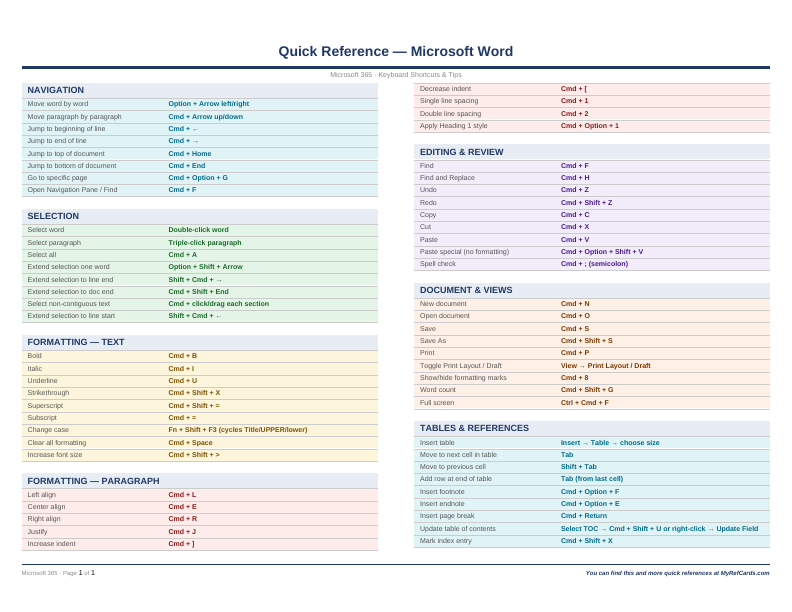Click the title 'Quick Reference — Microsoft Word'
The height and width of the screenshot is (612, 792).
pyautogui.click(x=395, y=52)
